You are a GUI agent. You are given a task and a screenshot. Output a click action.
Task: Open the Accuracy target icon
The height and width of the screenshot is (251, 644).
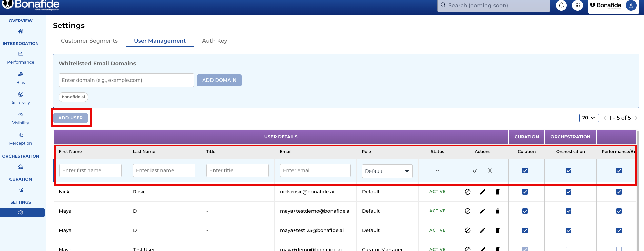click(x=21, y=95)
